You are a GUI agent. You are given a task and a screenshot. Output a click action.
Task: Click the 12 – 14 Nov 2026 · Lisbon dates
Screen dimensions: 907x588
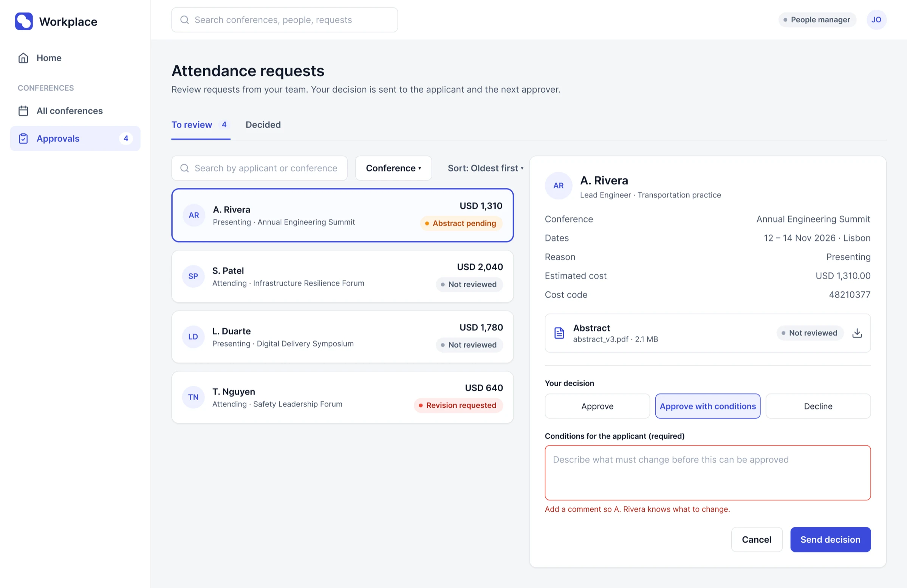817,238
